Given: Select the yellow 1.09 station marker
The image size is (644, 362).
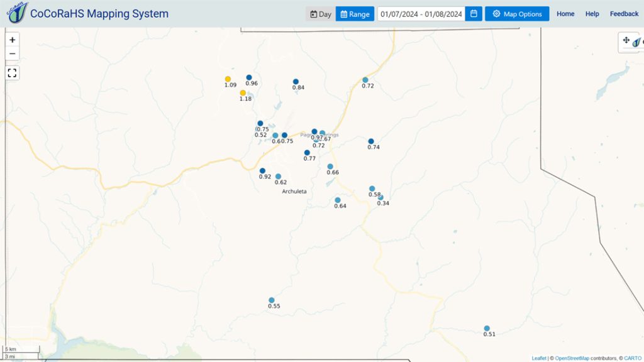Looking at the screenshot, I should pyautogui.click(x=228, y=79).
